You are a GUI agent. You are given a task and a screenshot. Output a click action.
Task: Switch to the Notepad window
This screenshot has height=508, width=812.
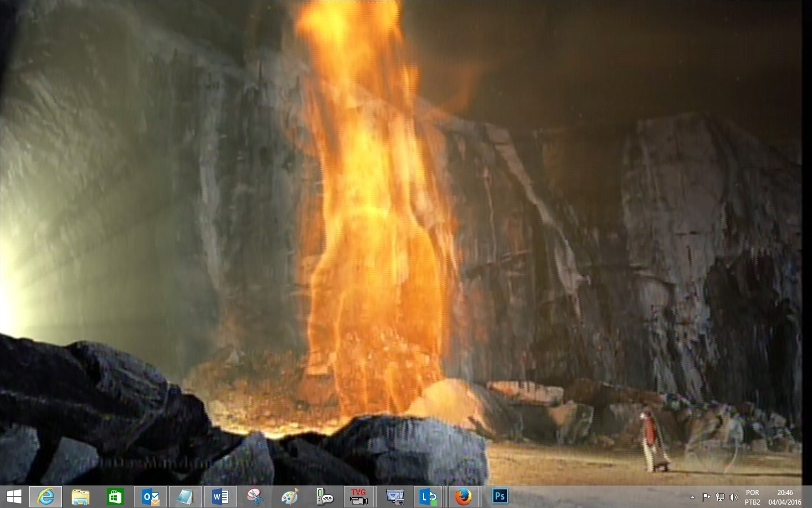tap(185, 497)
